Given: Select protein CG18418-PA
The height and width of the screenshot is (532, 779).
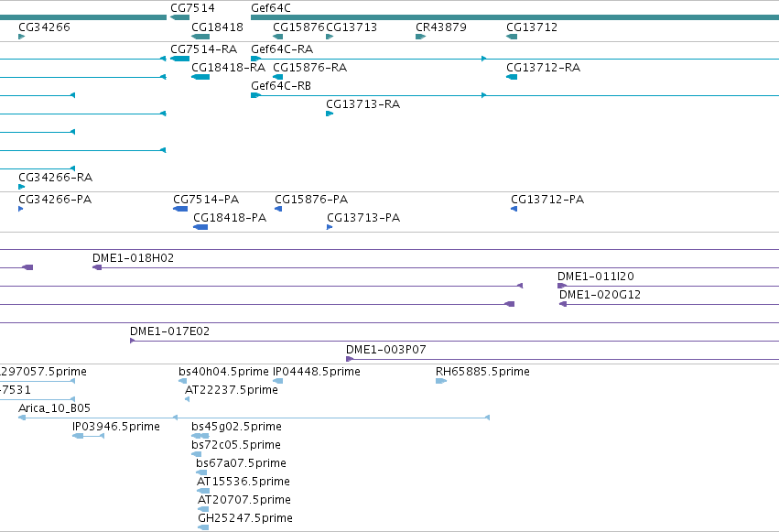Looking at the screenshot, I should coord(230,218).
